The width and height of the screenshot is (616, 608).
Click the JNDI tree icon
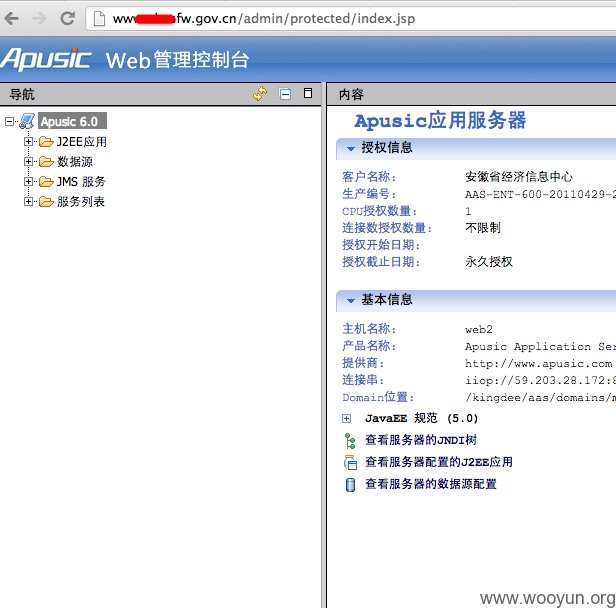350,441
